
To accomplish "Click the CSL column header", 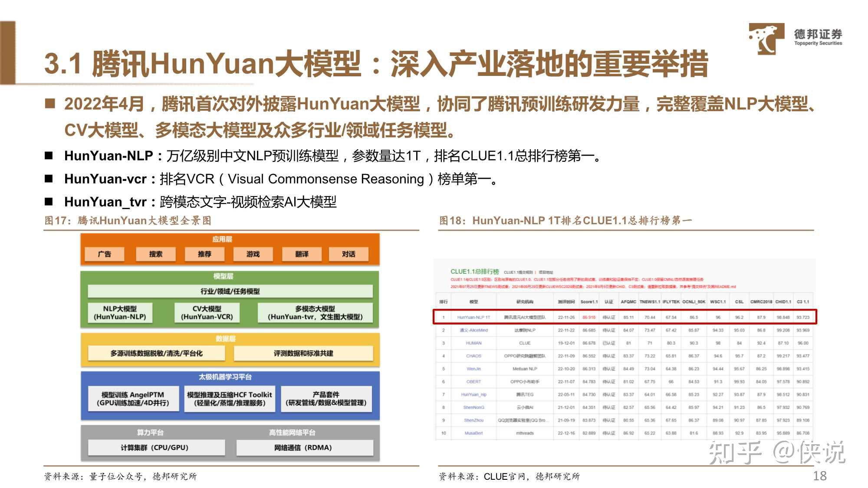I will click(739, 302).
